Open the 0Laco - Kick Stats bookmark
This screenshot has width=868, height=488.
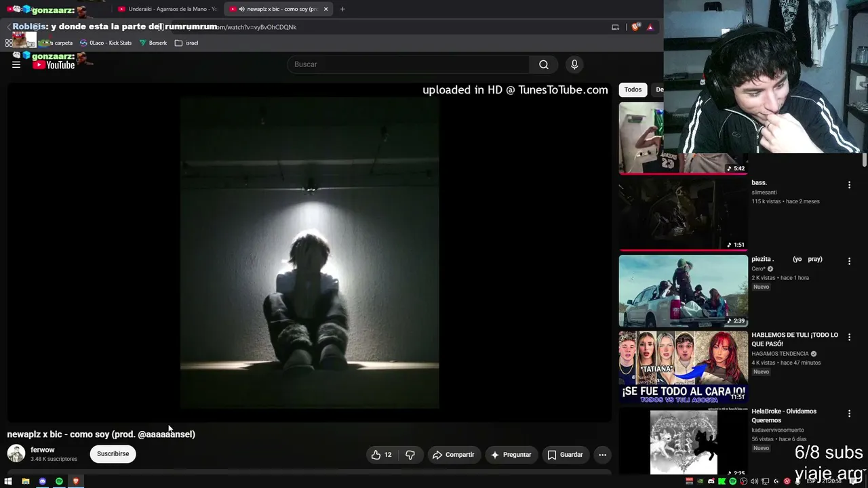click(x=106, y=43)
